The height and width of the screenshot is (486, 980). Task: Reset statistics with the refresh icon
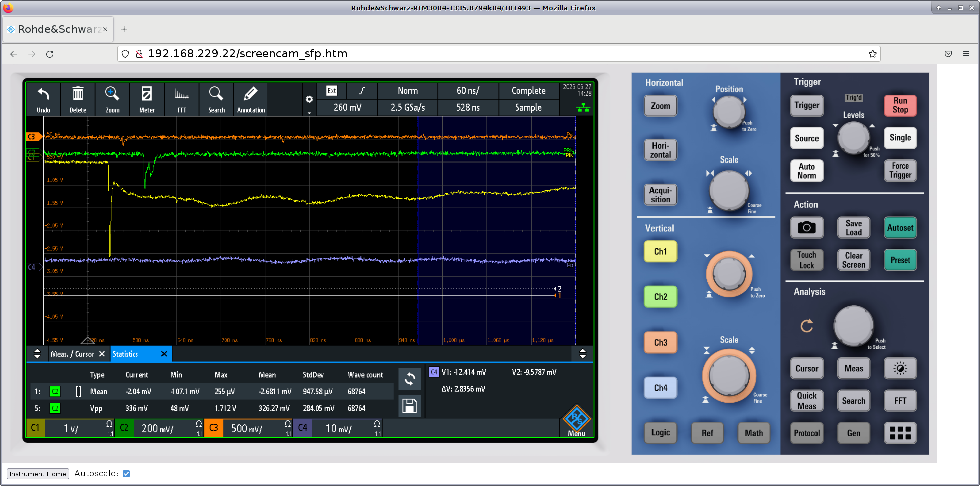pos(409,379)
